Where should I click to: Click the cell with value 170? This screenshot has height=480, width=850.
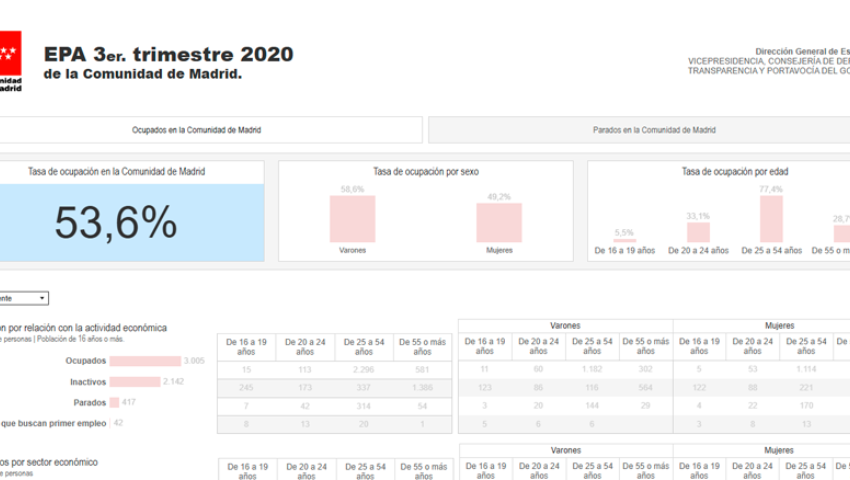tap(806, 406)
